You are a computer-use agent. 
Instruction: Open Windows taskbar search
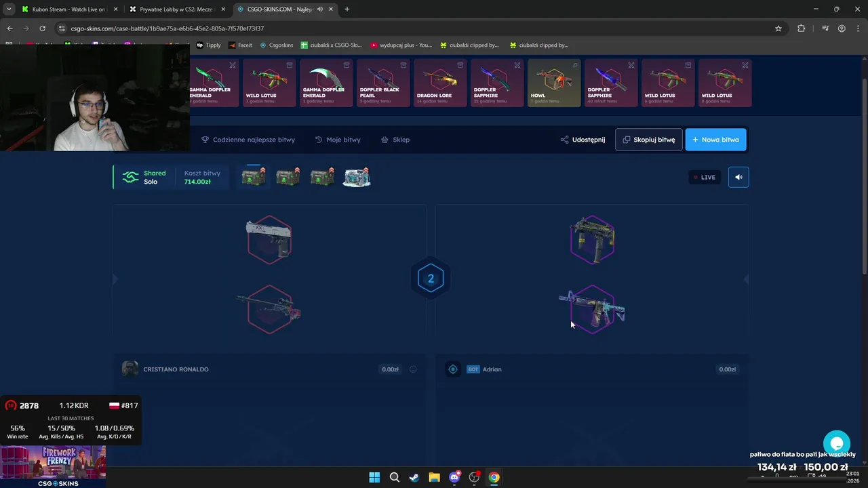[x=394, y=477]
